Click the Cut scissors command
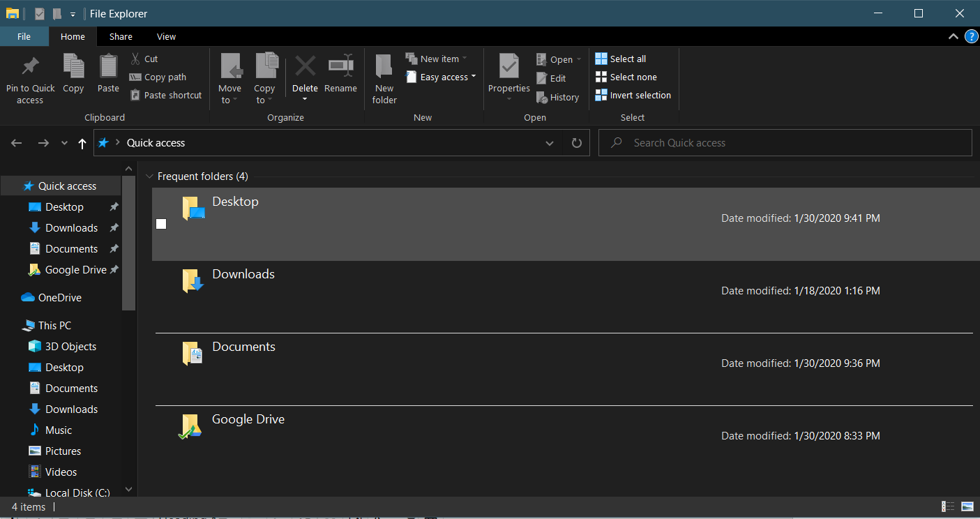Image resolution: width=980 pixels, height=519 pixels. [144, 59]
